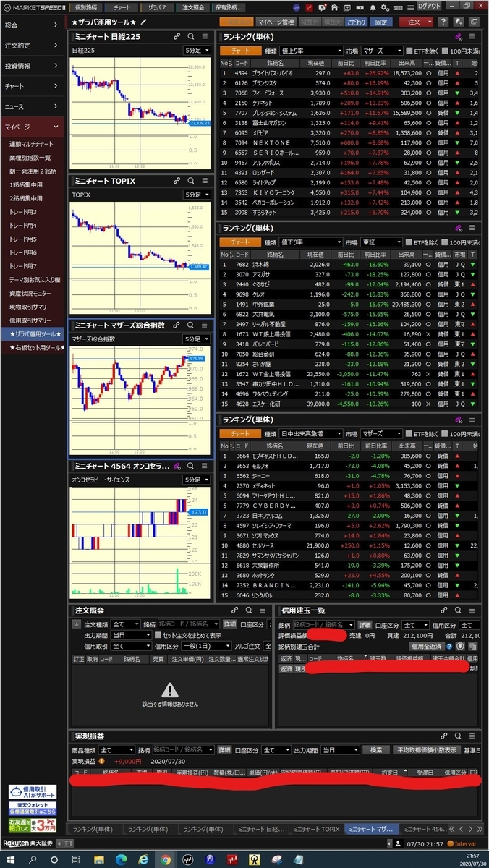Viewport: 489px width, 868px height.
Task: Click link icon in マザーズ総合指数 mini chart panel
Action: point(177,325)
